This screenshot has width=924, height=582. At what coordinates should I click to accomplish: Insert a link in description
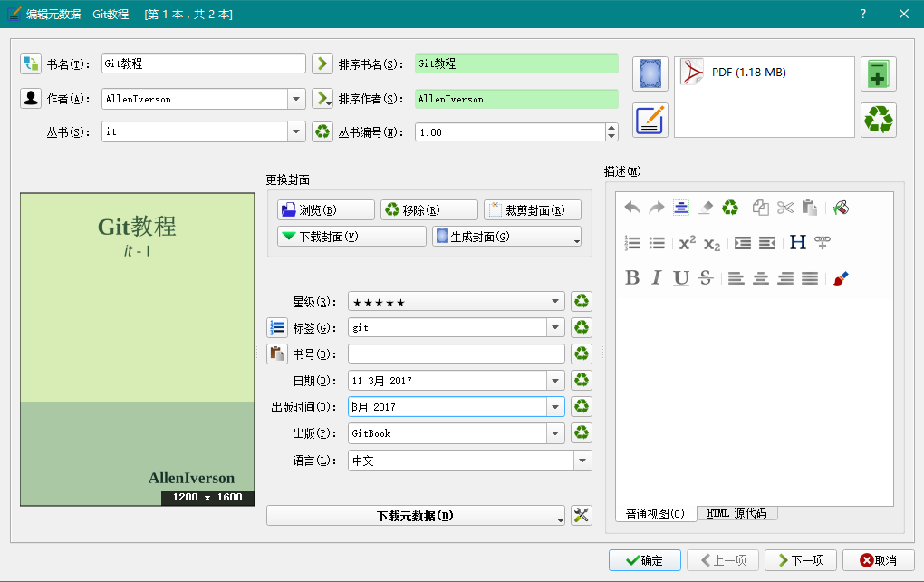coord(823,242)
